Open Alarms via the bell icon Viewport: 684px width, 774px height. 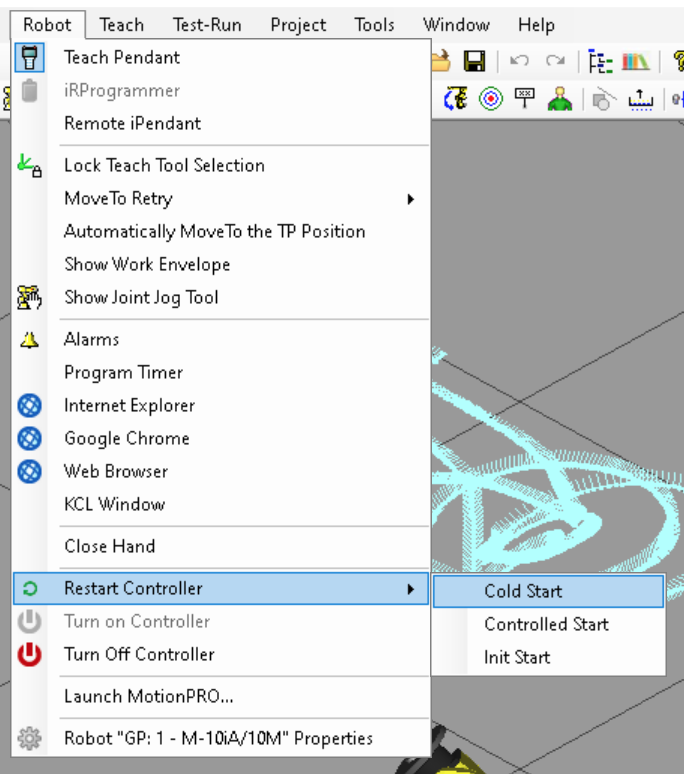tap(30, 340)
